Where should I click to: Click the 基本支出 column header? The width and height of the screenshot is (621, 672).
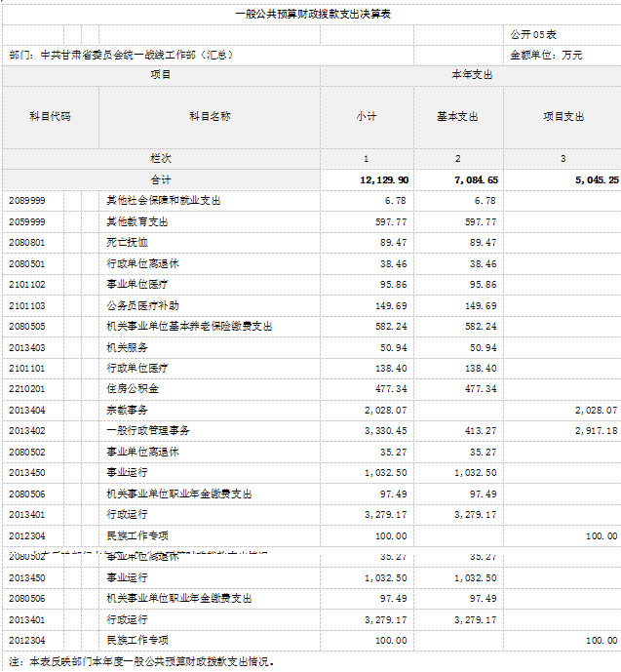(x=457, y=117)
